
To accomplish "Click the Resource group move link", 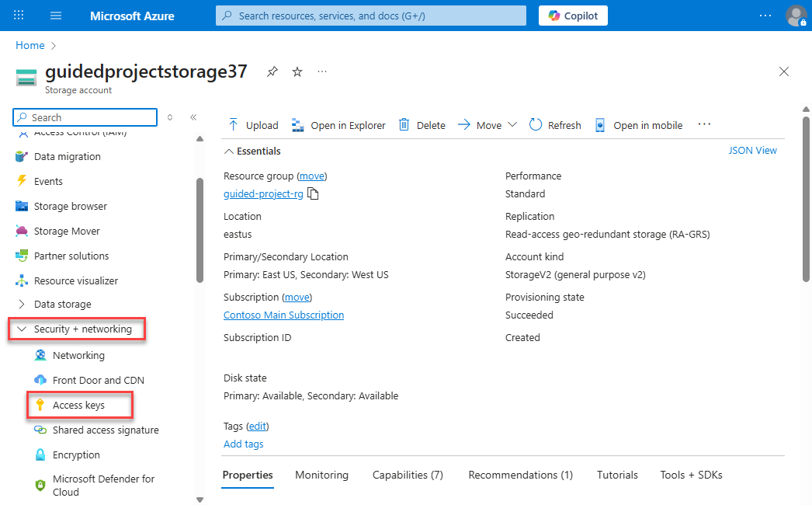I will click(312, 176).
